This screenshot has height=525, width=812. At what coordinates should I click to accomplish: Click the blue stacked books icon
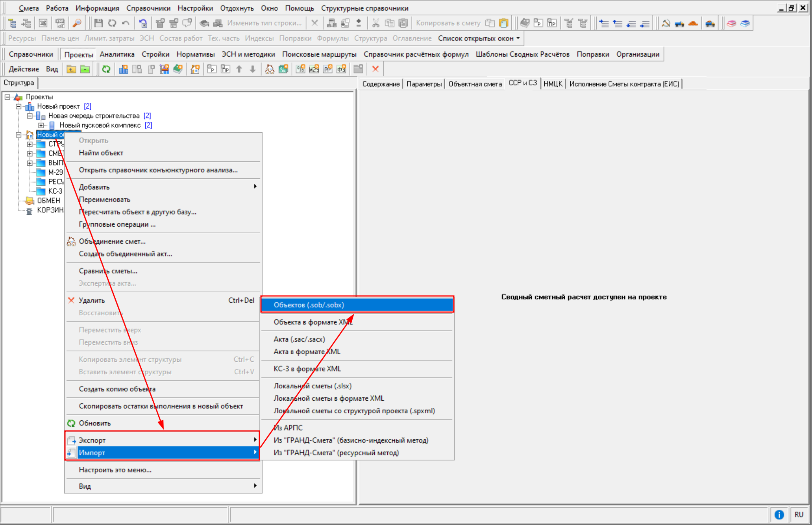[x=745, y=23]
